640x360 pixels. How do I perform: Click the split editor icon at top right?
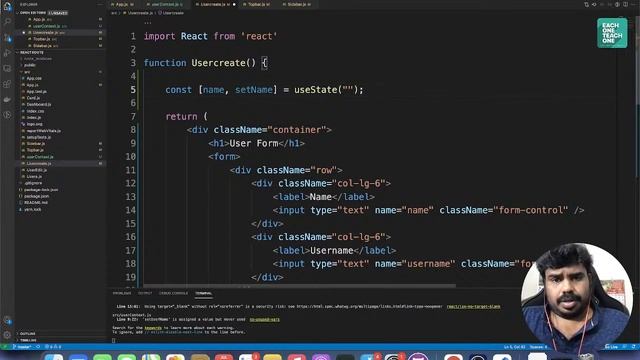(625, 4)
